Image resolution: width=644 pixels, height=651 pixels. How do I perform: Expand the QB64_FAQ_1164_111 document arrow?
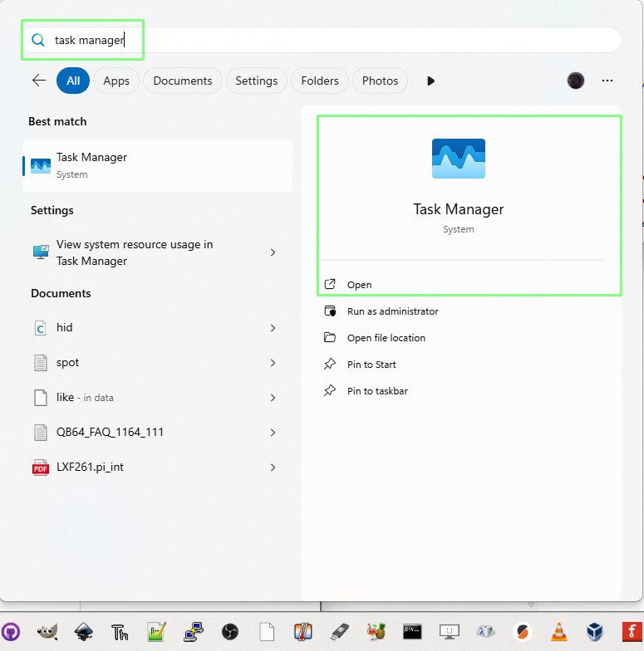click(x=273, y=433)
